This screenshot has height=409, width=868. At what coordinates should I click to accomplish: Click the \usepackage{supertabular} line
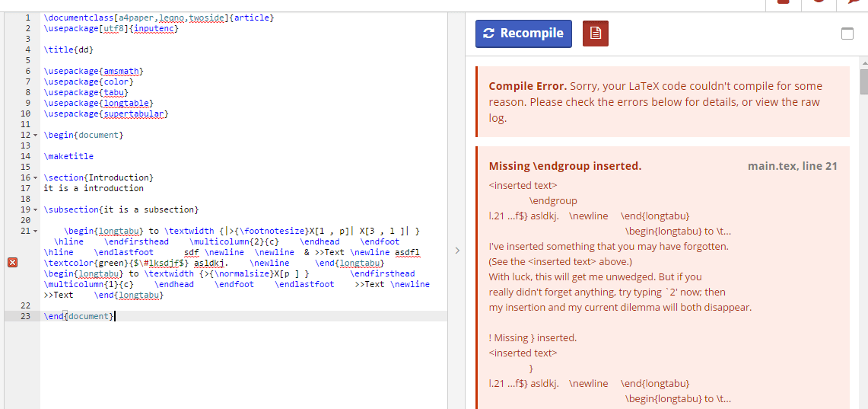107,113
